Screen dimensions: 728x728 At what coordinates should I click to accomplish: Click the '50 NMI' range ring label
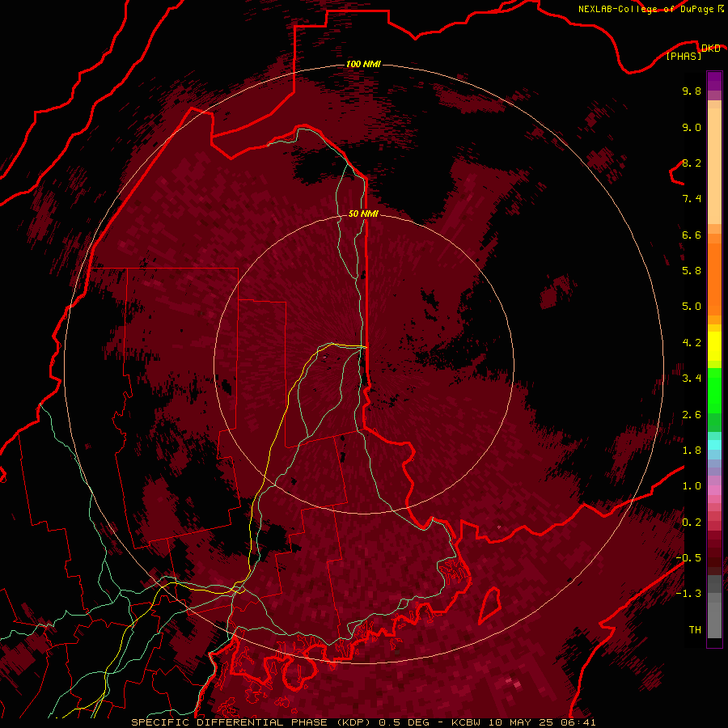(x=363, y=214)
